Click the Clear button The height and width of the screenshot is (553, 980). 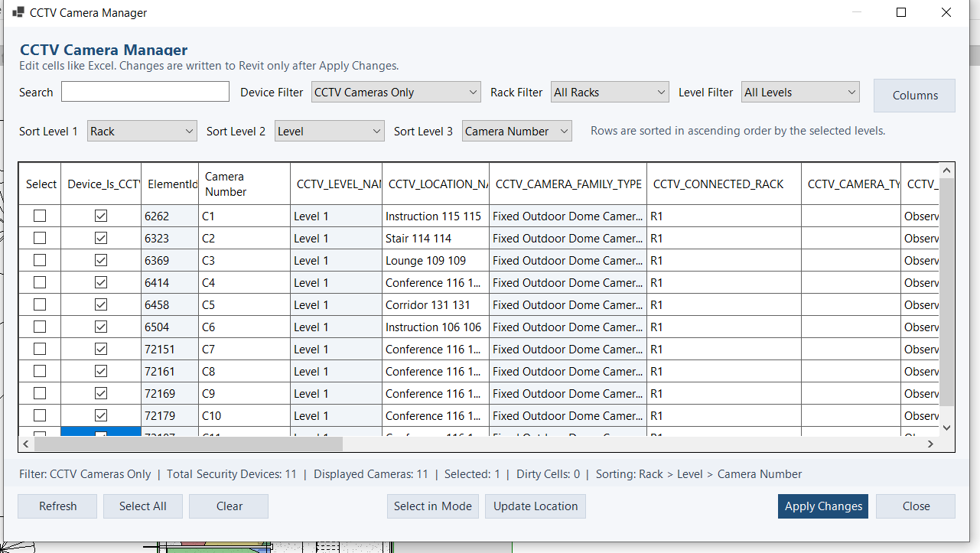[x=229, y=506]
